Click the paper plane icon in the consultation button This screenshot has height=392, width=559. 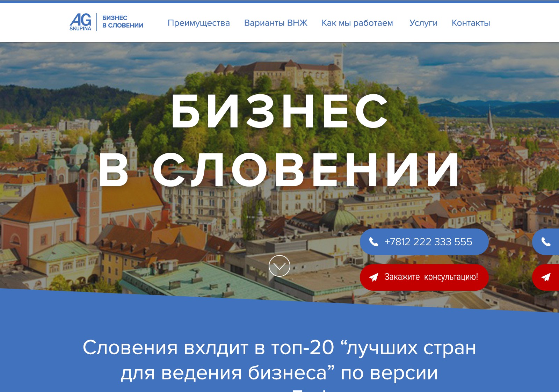point(373,277)
